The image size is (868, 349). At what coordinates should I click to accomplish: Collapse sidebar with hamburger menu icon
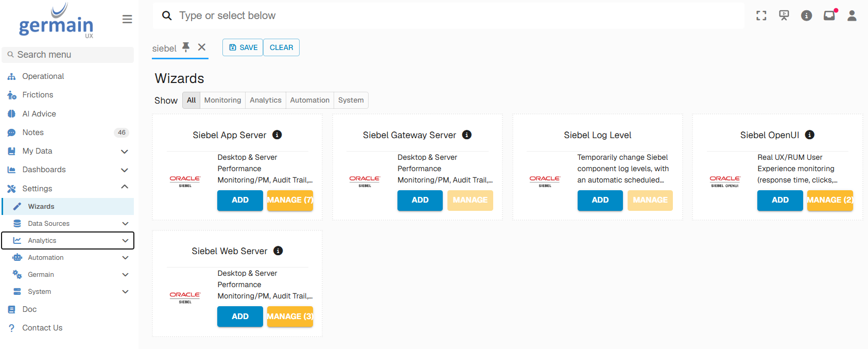coord(127,19)
